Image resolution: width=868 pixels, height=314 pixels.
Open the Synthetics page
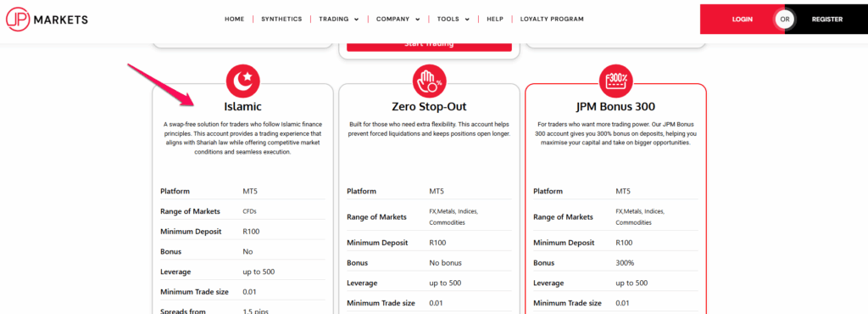[x=281, y=19]
